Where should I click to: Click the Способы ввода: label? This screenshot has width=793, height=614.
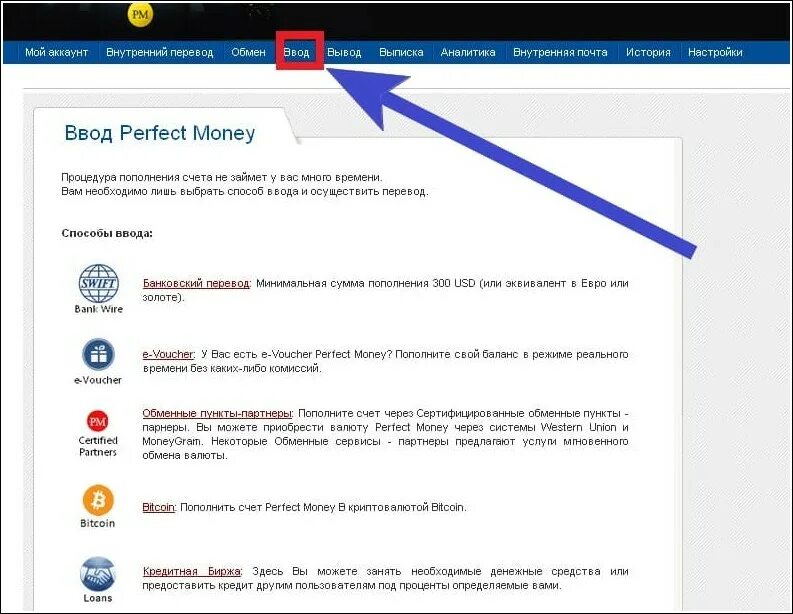point(107,233)
